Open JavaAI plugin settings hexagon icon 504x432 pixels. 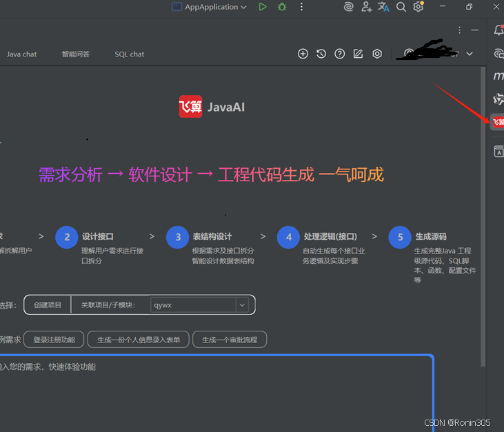click(377, 54)
